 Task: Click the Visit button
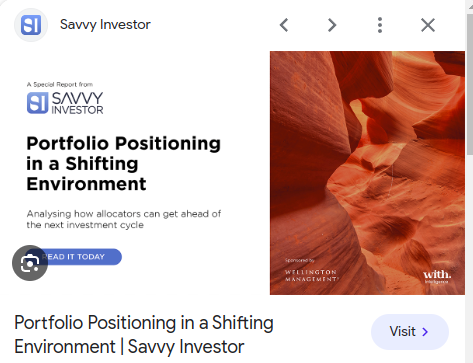tap(410, 332)
